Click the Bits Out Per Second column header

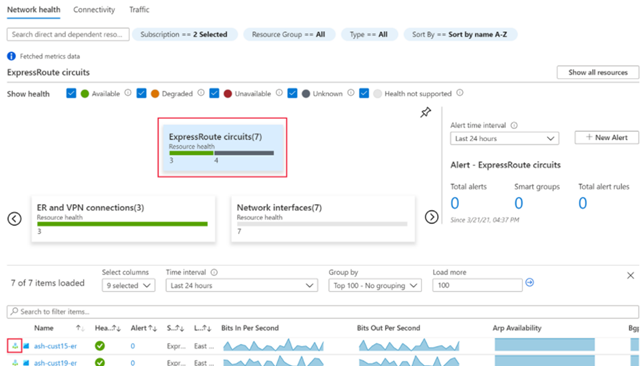pos(388,328)
